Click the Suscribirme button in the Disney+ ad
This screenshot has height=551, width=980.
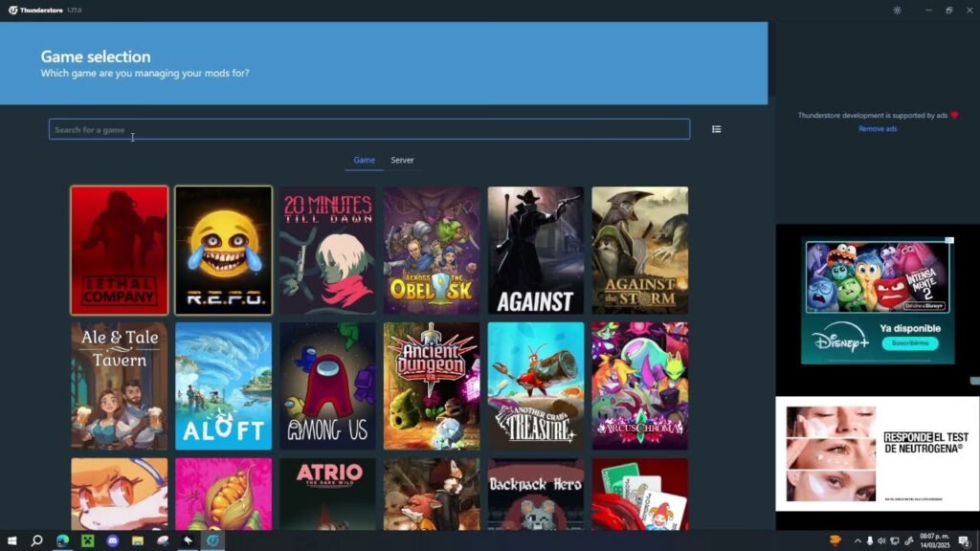point(910,343)
